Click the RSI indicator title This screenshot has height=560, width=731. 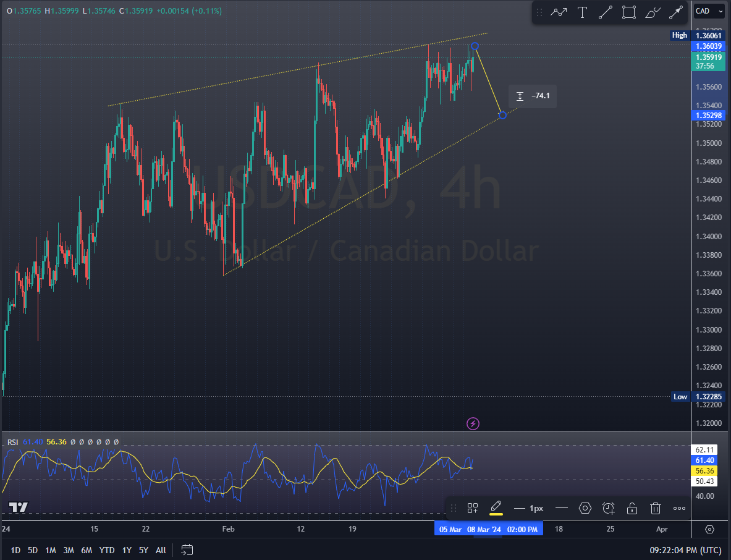coord(12,442)
